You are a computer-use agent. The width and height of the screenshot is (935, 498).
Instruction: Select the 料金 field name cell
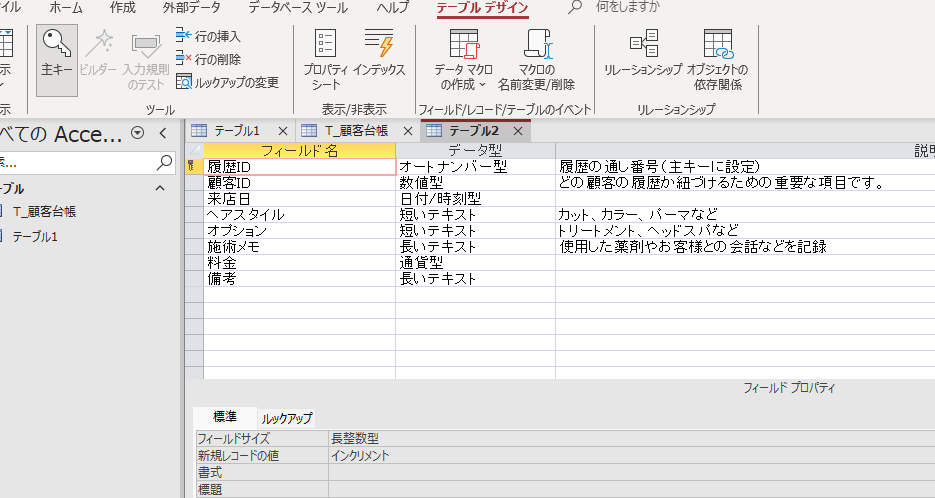(299, 263)
